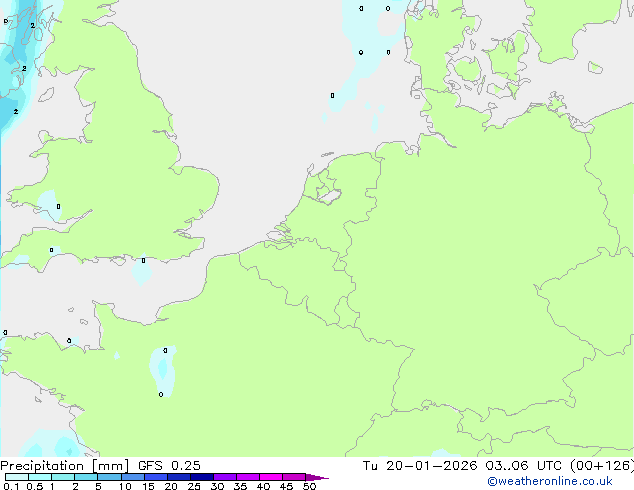Choose the 40–45 mm magenta legend swatch
The height and width of the screenshot is (490, 634).
pyautogui.click(x=271, y=477)
